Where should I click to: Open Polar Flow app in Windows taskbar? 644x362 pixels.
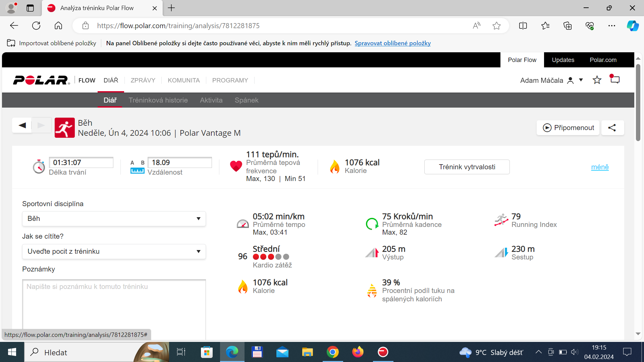click(383, 352)
